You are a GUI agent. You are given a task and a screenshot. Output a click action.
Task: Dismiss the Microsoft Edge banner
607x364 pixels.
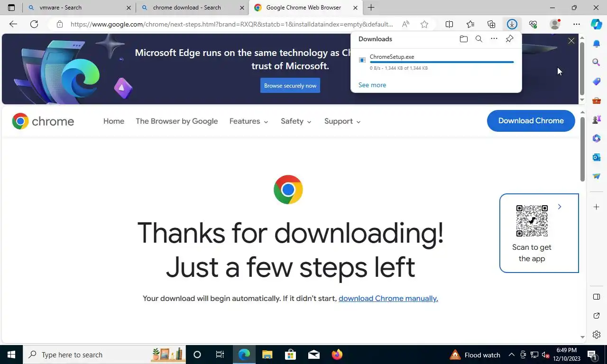[571, 41]
